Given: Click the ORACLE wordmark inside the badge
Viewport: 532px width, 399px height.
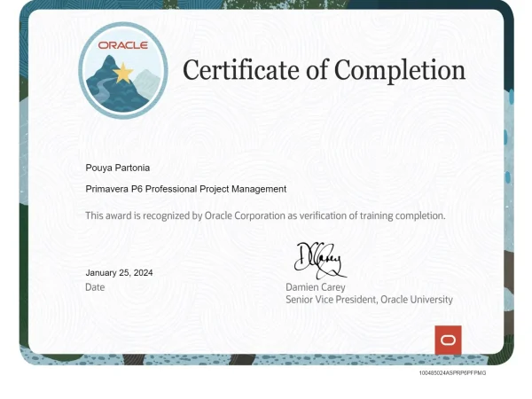Looking at the screenshot, I should point(122,44).
